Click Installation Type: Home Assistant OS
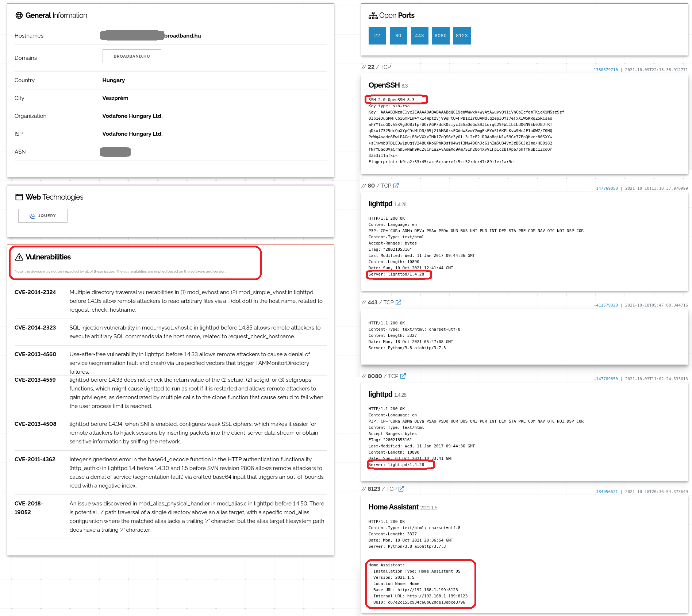This screenshot has height=616, width=692. pos(417,571)
